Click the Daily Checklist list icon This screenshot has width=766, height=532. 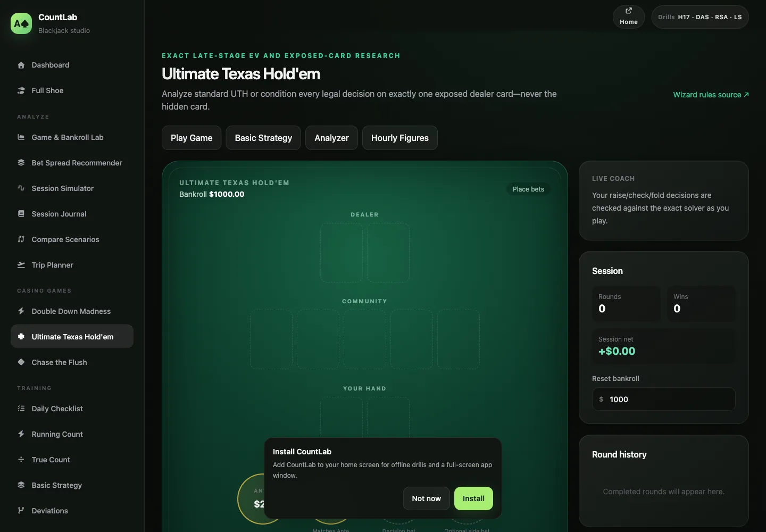21,409
